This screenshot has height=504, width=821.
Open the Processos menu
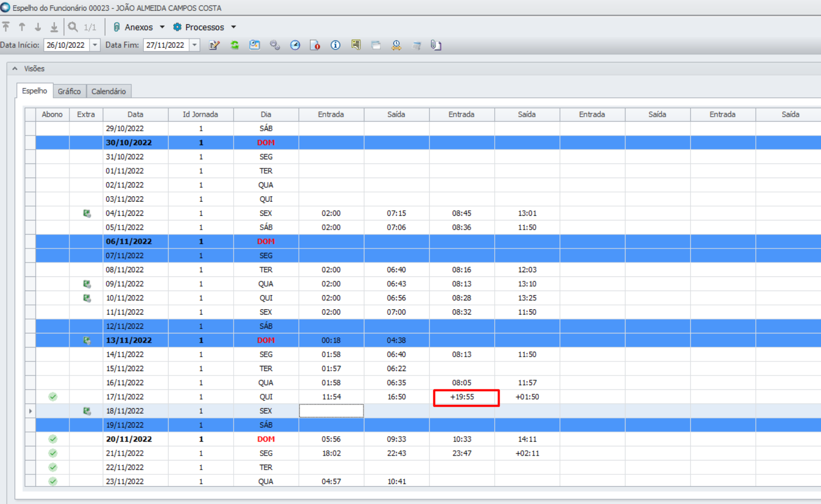coord(205,27)
